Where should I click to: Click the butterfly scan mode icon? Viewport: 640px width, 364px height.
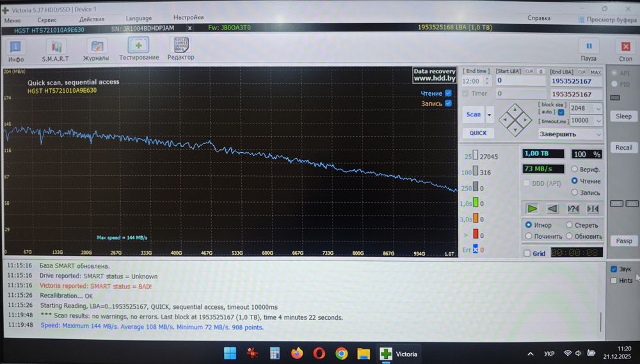click(x=593, y=209)
